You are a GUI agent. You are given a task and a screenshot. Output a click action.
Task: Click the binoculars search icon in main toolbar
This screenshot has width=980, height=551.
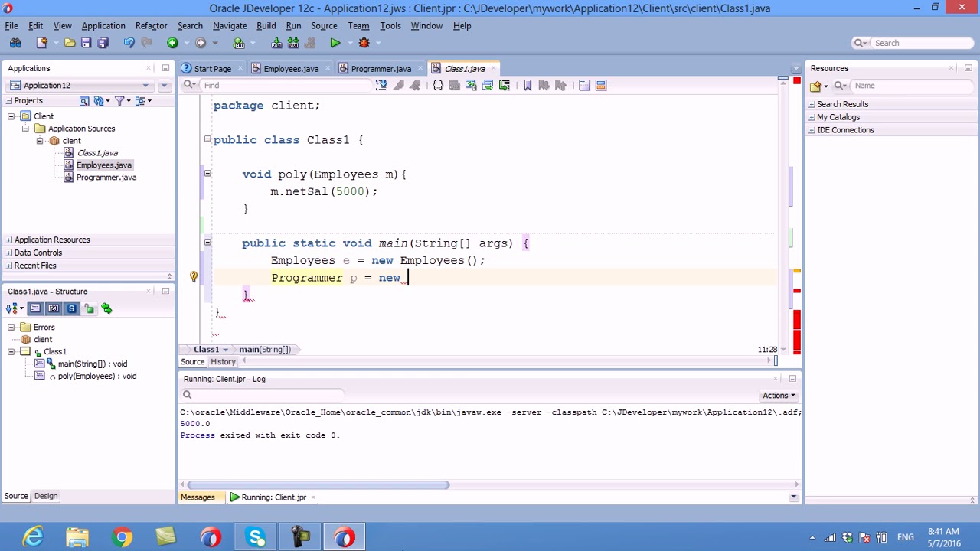click(x=15, y=43)
